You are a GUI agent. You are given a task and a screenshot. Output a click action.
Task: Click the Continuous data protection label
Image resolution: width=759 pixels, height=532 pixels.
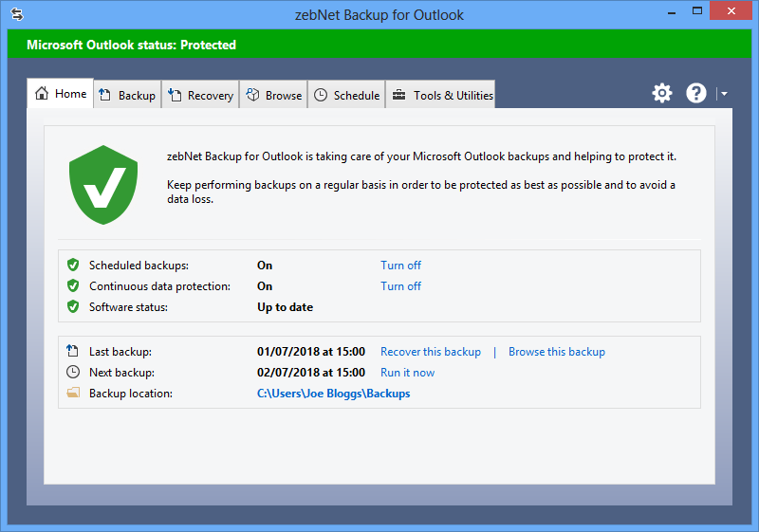(x=159, y=285)
